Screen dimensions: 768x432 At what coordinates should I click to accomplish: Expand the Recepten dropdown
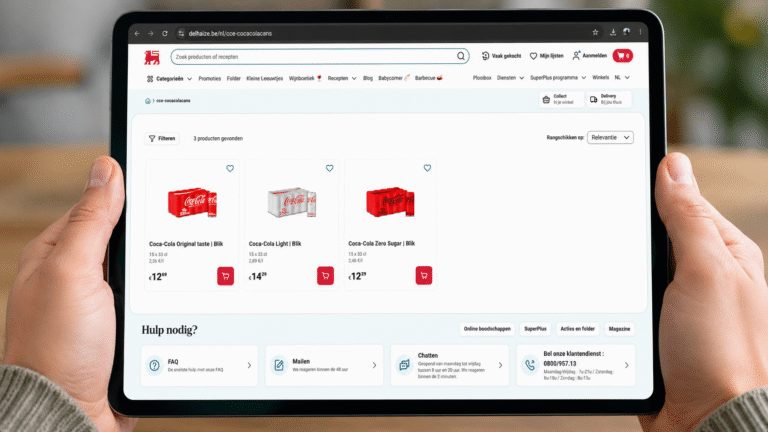(342, 78)
